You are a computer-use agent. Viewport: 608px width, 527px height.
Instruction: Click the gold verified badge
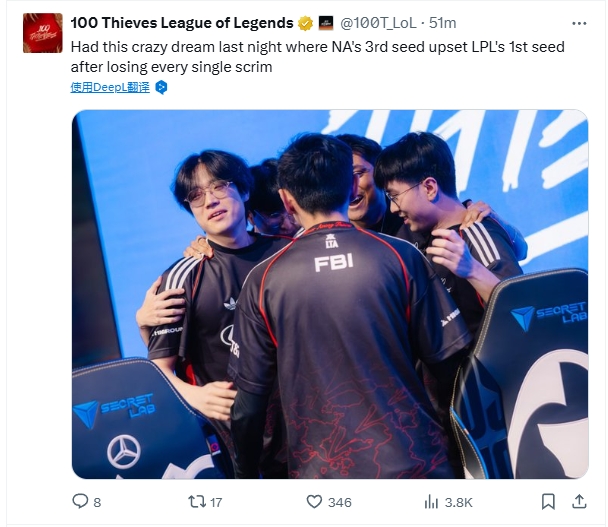(x=306, y=24)
